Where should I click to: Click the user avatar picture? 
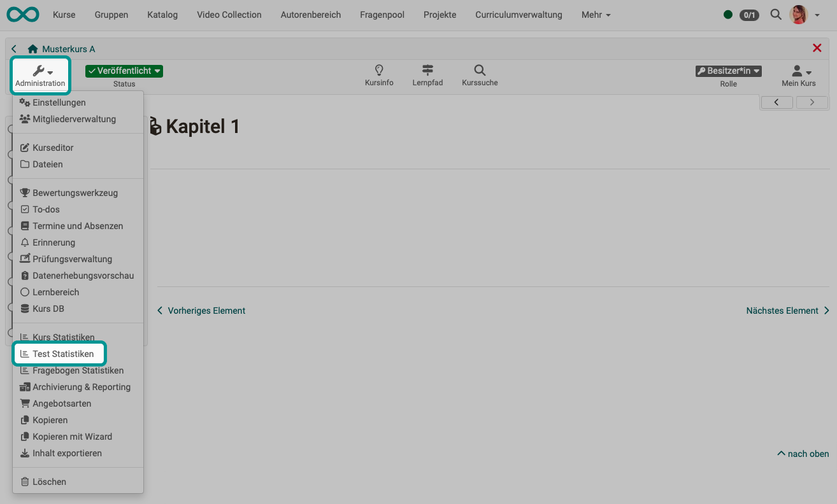pos(798,14)
